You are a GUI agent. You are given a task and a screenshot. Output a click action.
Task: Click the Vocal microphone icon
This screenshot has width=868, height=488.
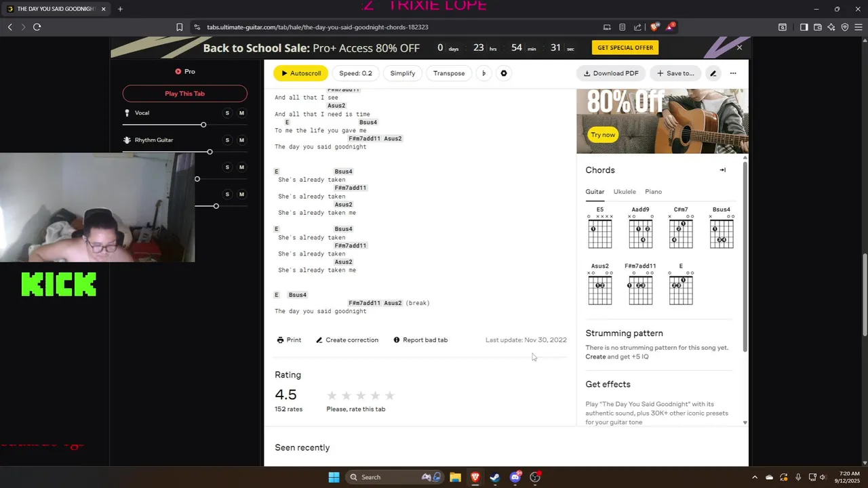127,113
